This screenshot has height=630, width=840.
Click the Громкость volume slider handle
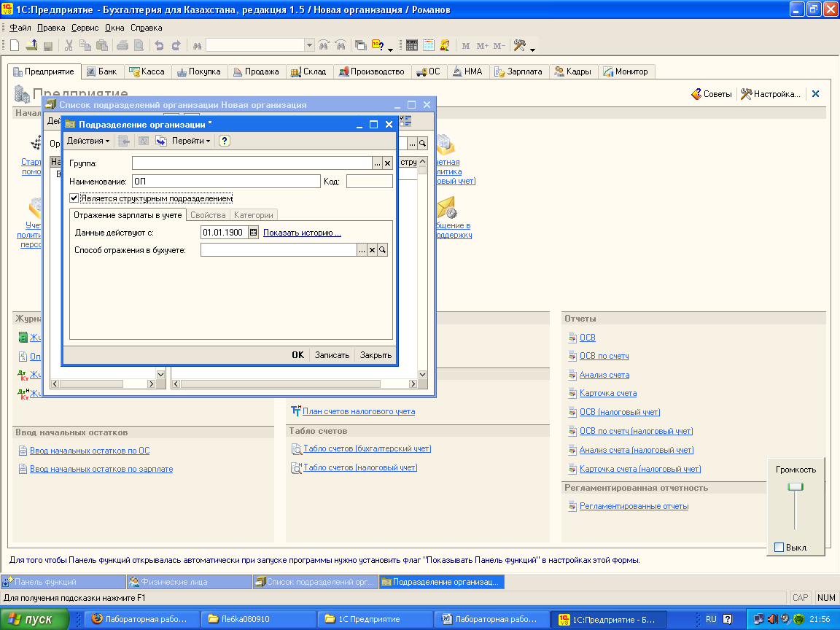coord(796,486)
